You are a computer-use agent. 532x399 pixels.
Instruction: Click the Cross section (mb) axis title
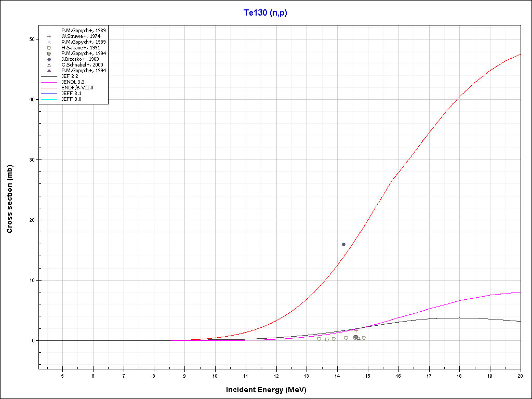point(10,199)
